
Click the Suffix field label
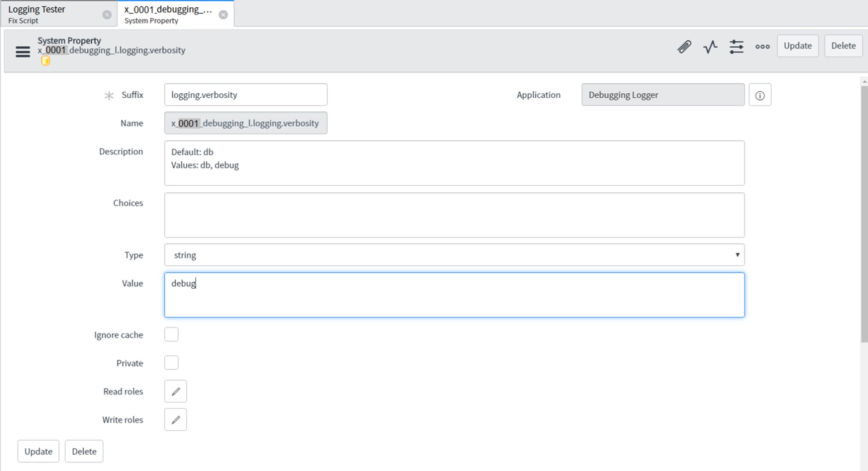(132, 95)
